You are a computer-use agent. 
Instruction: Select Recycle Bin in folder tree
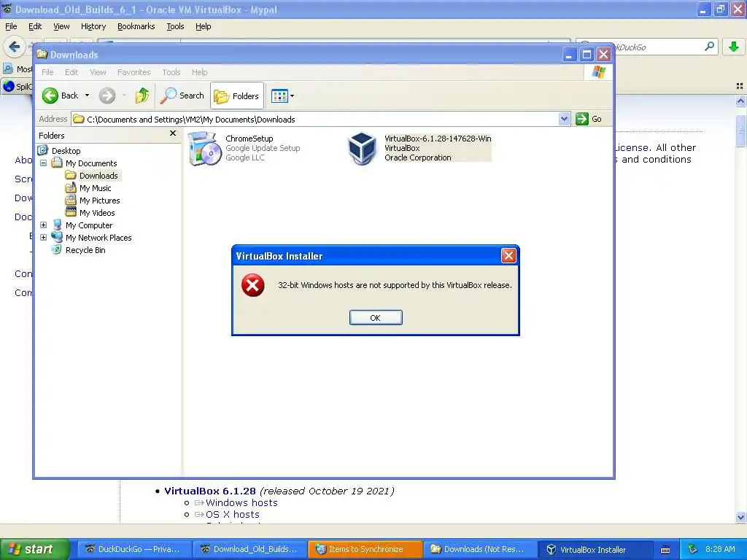(x=85, y=250)
